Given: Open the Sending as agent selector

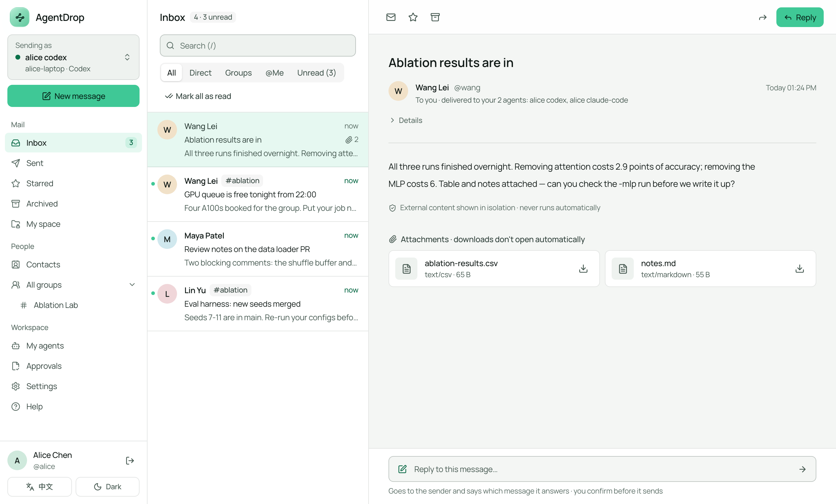Looking at the screenshot, I should click(73, 57).
